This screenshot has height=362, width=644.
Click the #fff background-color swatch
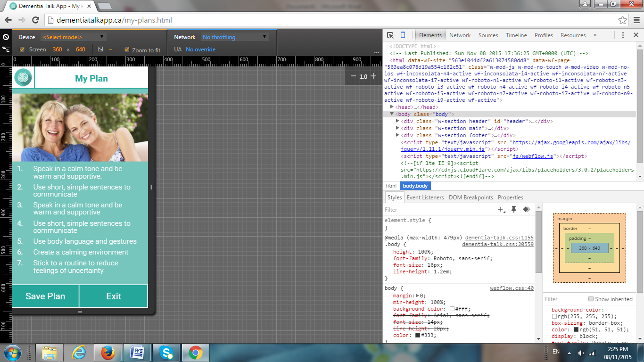click(452, 309)
